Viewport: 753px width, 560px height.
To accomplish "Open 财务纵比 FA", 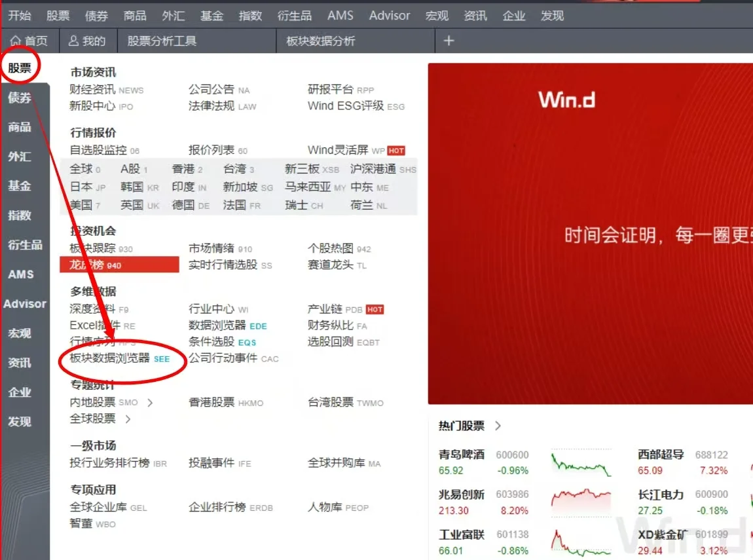I will 338,325.
